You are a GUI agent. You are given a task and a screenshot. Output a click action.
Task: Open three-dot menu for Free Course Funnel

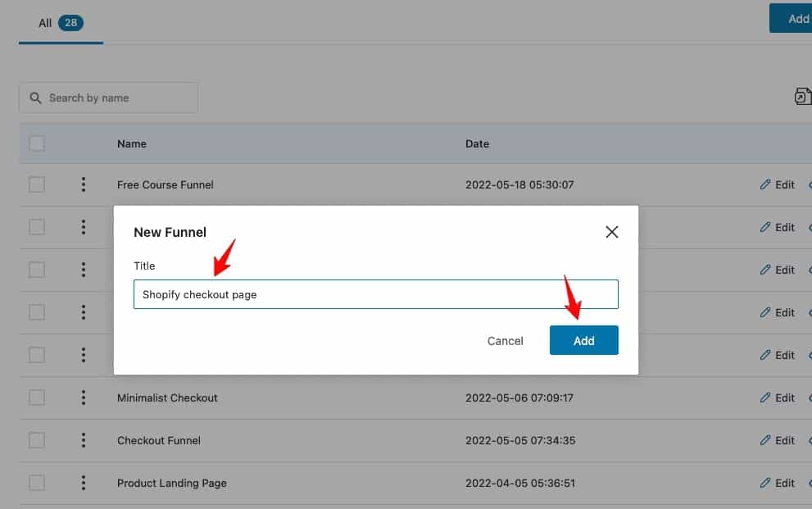(84, 184)
